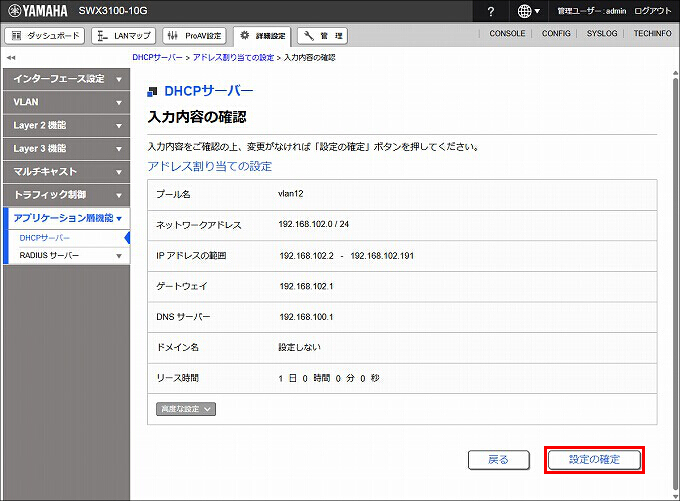Click range end 192.168.102.191
The height and width of the screenshot is (501, 680).
(382, 256)
